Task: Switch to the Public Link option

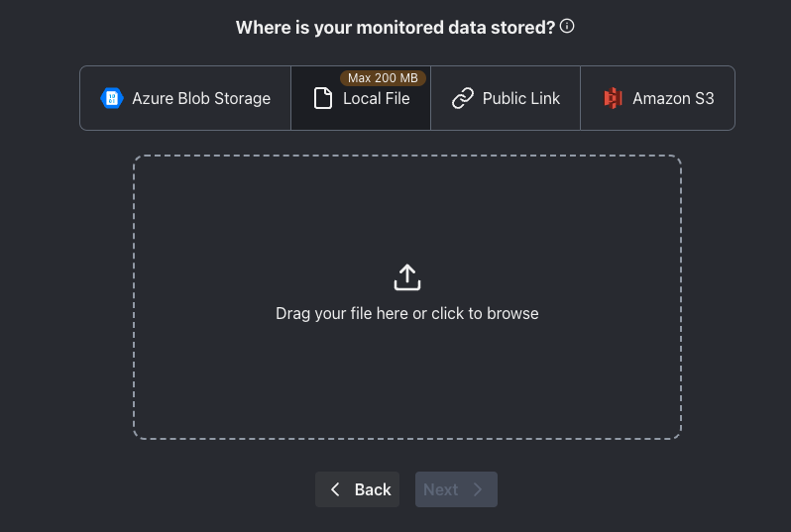Action: (506, 98)
